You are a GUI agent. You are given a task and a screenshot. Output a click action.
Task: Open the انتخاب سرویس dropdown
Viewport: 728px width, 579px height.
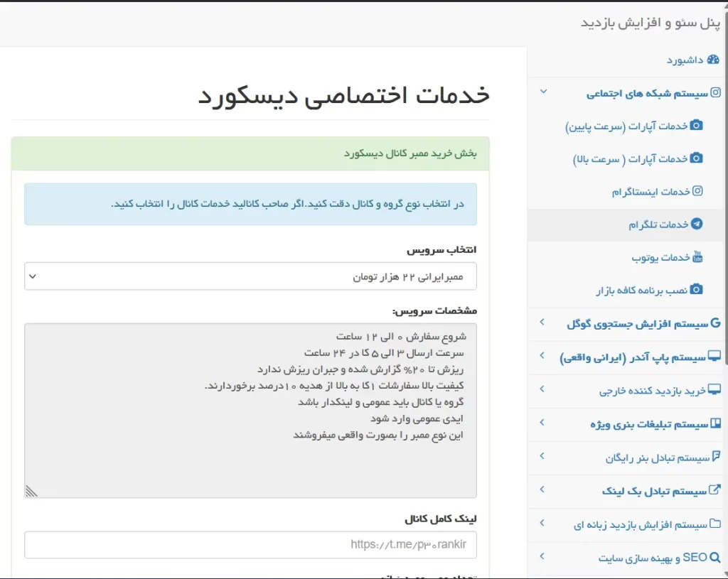[250, 276]
